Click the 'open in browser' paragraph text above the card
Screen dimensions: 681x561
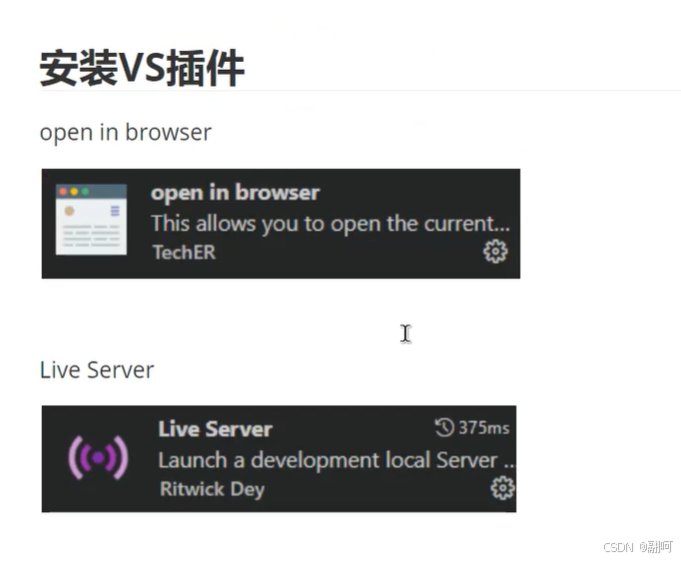(126, 132)
